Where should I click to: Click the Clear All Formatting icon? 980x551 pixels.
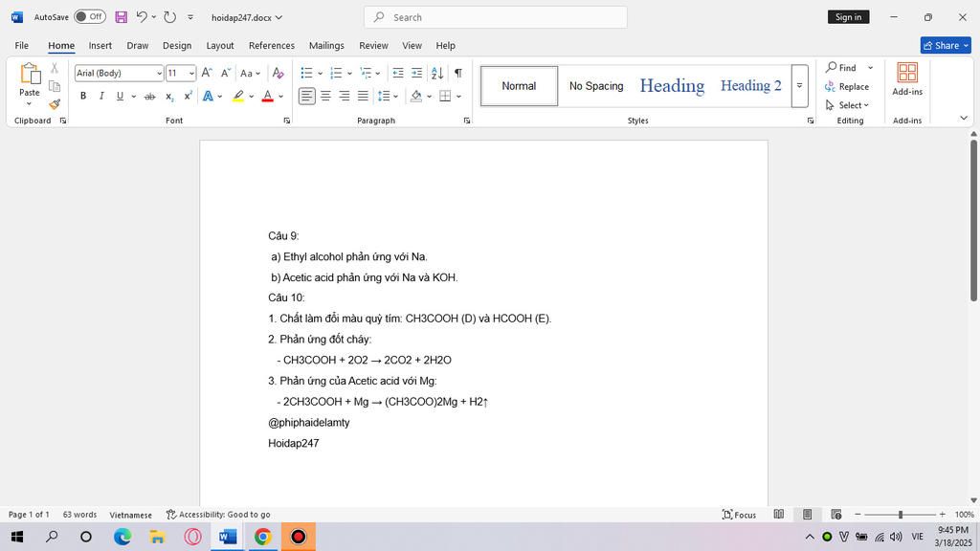pos(278,73)
